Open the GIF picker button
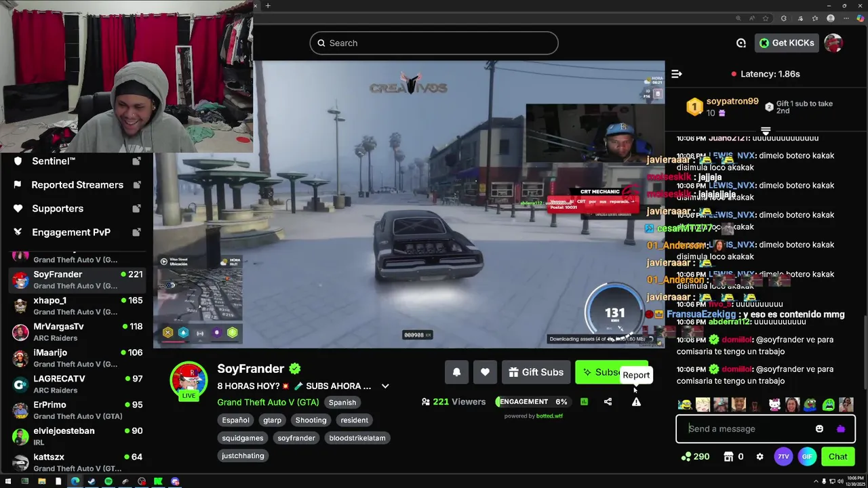This screenshot has height=488, width=868. (x=807, y=457)
